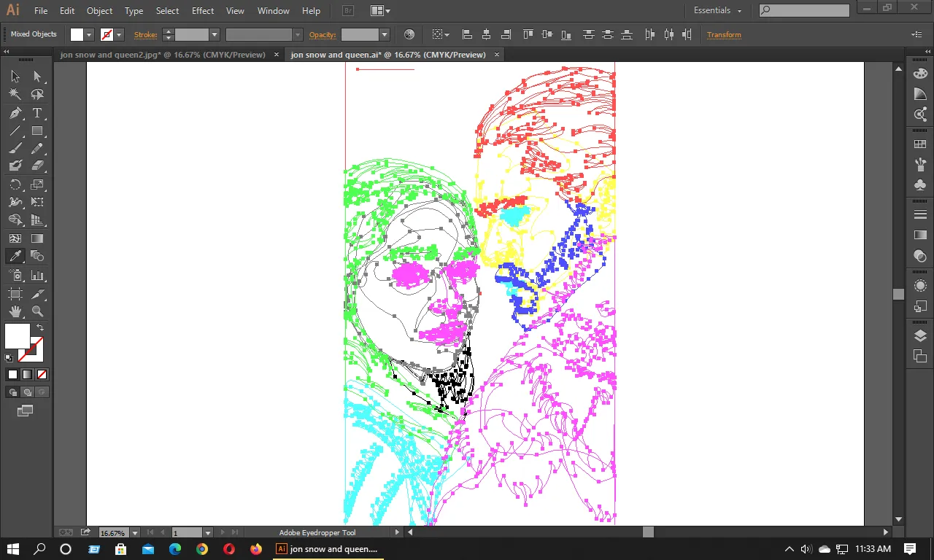Pick the Pencil tool
The image size is (934, 560).
coord(37,149)
